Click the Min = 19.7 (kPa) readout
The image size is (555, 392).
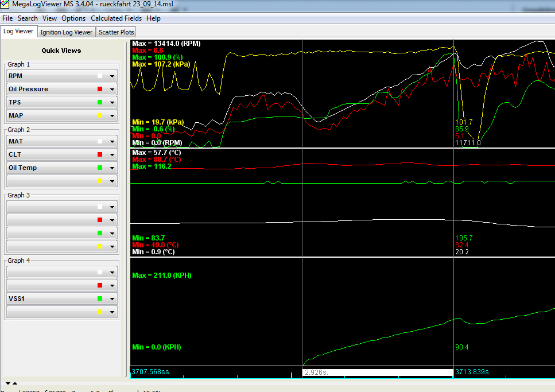coord(158,122)
